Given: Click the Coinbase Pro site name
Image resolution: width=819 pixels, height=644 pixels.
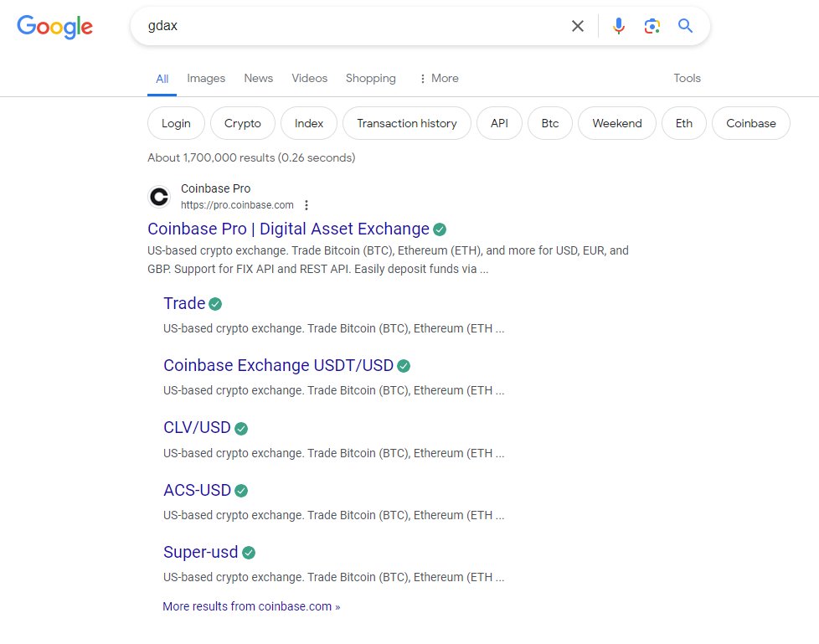Looking at the screenshot, I should [x=216, y=188].
